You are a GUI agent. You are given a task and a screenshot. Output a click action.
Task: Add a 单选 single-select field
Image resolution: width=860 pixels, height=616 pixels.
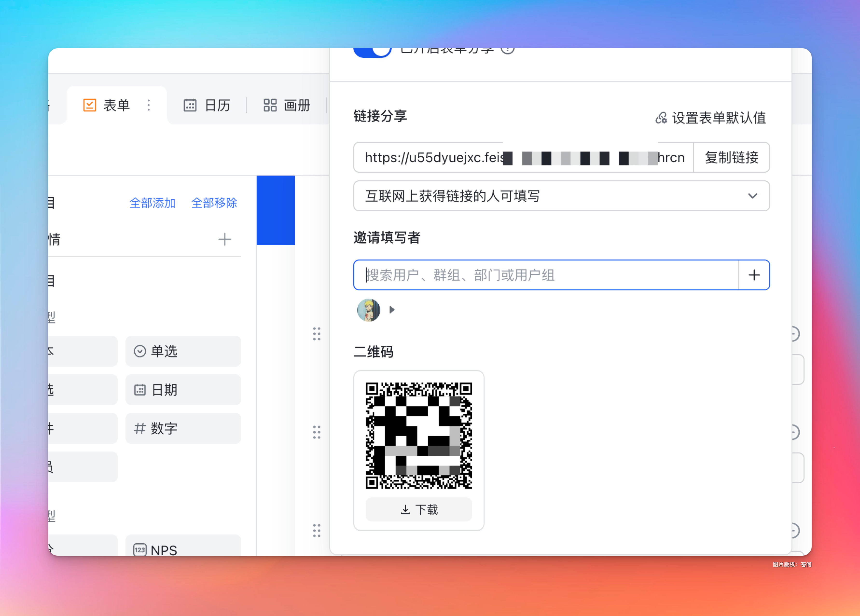(183, 351)
